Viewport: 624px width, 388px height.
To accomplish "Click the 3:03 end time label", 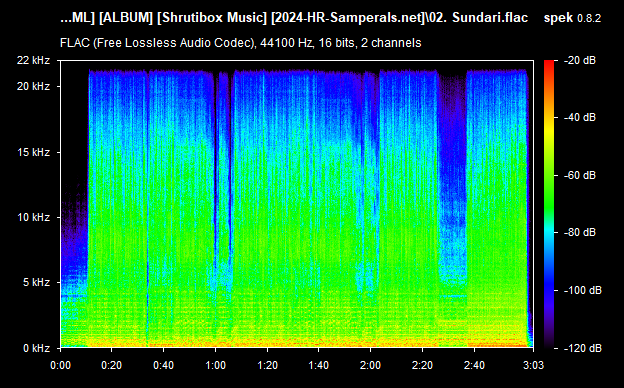I will (x=533, y=365).
